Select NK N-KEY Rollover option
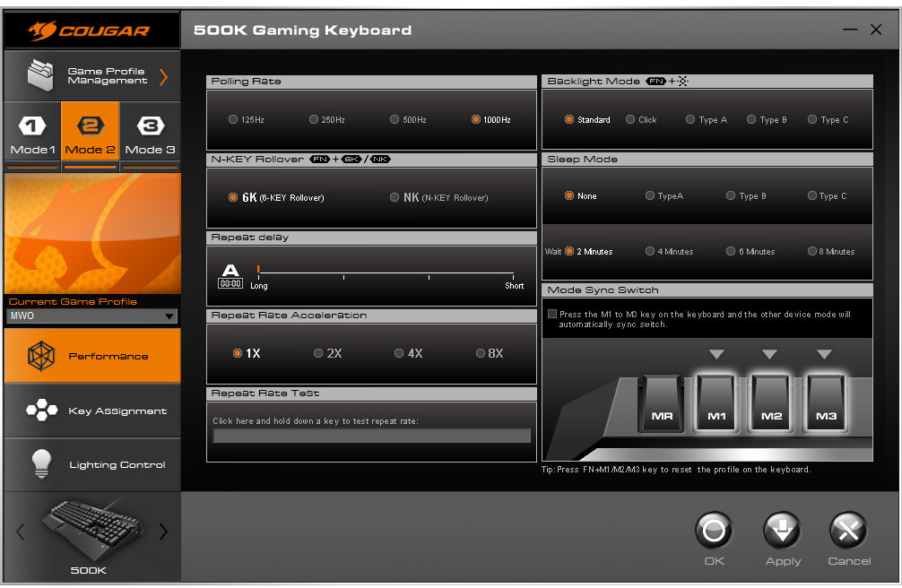Viewport: 902px width, 588px height. [x=395, y=197]
